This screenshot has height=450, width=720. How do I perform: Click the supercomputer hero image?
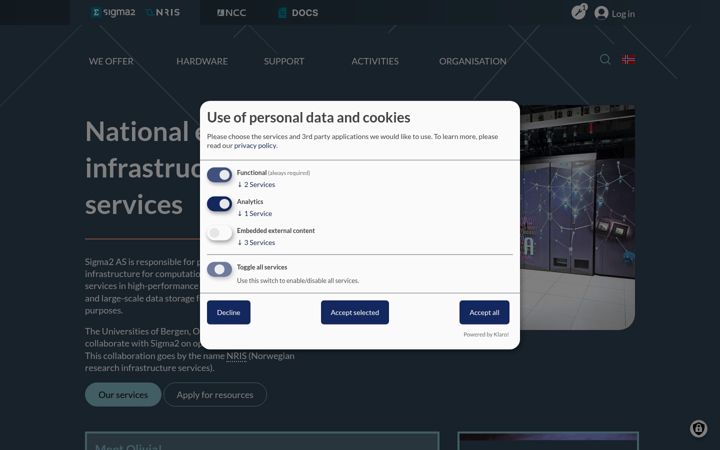pyautogui.click(x=578, y=217)
